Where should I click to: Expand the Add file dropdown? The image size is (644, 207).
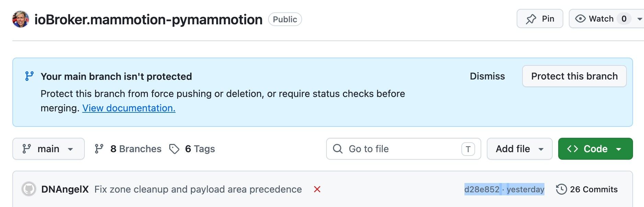coord(519,149)
